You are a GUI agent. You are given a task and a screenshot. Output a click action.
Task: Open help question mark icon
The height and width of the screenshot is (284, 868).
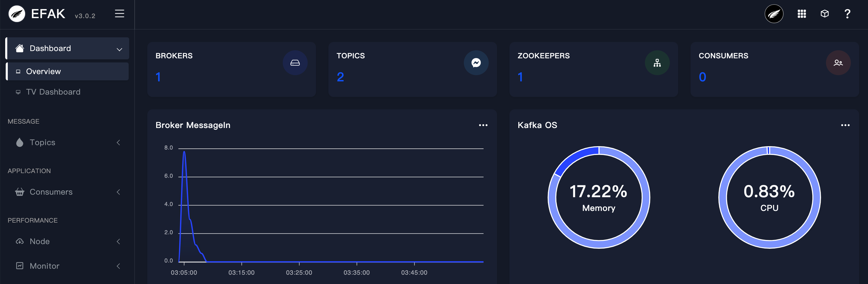coord(847,14)
